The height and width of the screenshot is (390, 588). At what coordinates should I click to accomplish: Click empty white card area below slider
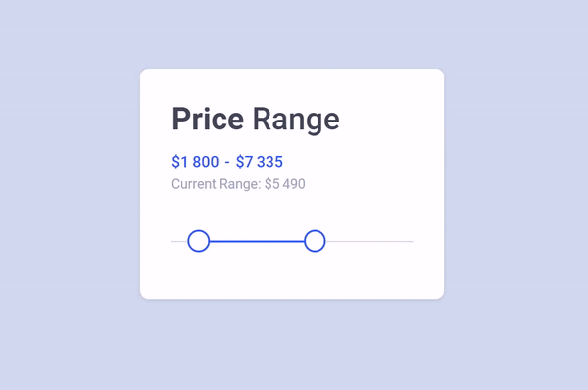(x=292, y=276)
